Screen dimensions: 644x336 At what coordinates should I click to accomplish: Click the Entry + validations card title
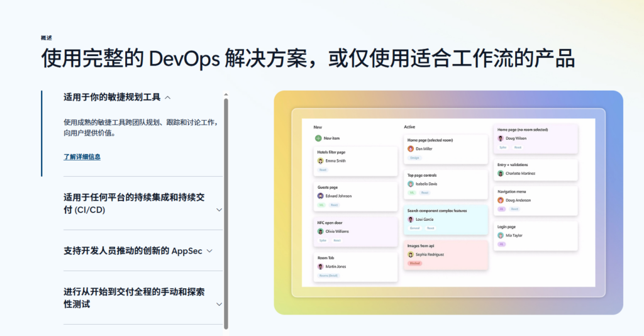tap(513, 165)
